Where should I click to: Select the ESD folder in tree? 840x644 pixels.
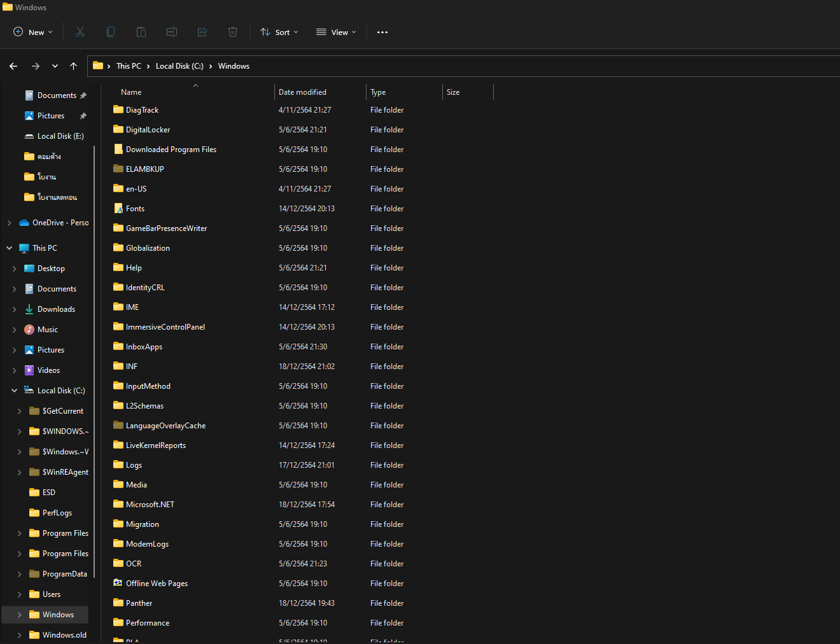(48, 493)
